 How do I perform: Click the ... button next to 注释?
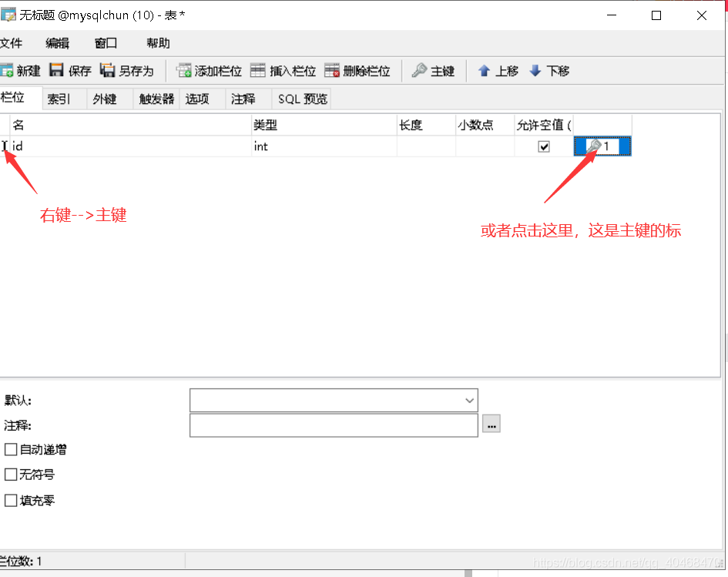click(x=491, y=424)
